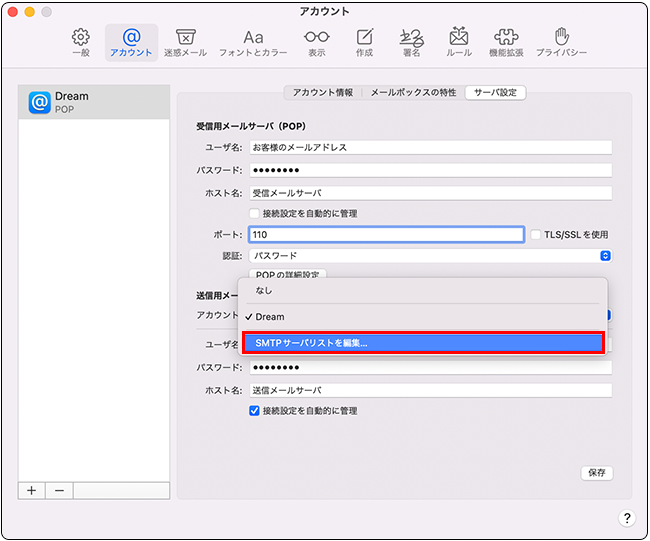Viewport: 650px width, 541px height.
Task: Select the 迷惑メール junk mail icon
Action: [x=185, y=42]
